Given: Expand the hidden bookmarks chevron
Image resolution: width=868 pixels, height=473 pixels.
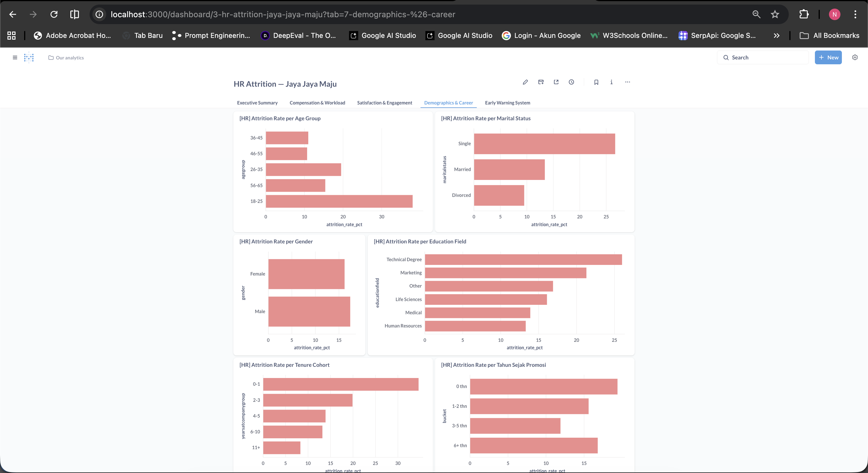Looking at the screenshot, I should 776,35.
